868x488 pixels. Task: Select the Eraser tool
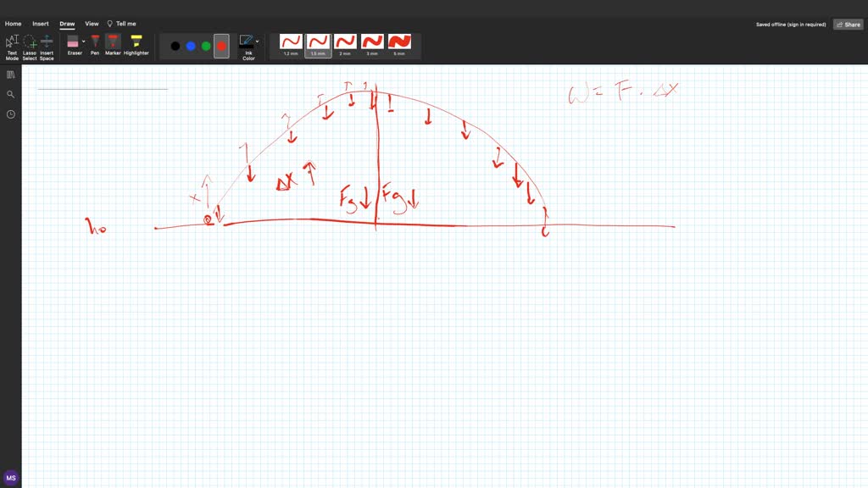[75, 42]
